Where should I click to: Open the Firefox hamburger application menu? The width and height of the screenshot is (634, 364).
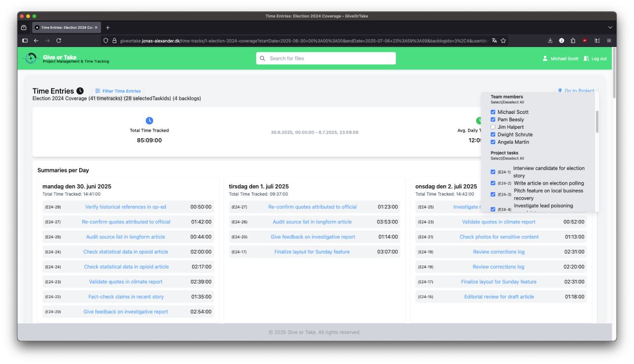(609, 41)
